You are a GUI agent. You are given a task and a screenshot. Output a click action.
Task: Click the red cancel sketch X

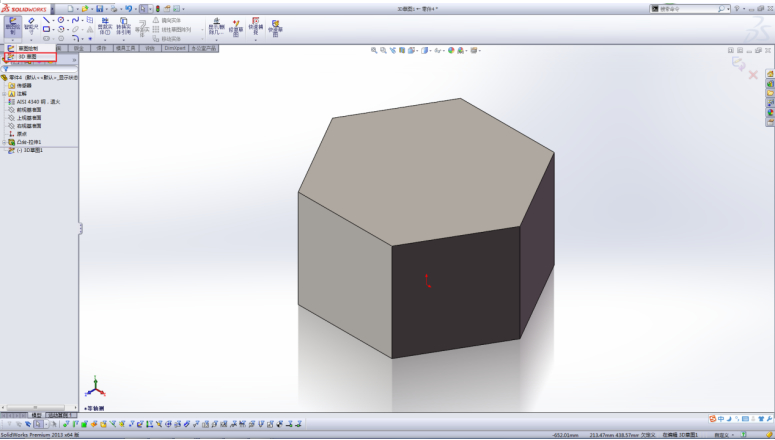pos(753,75)
